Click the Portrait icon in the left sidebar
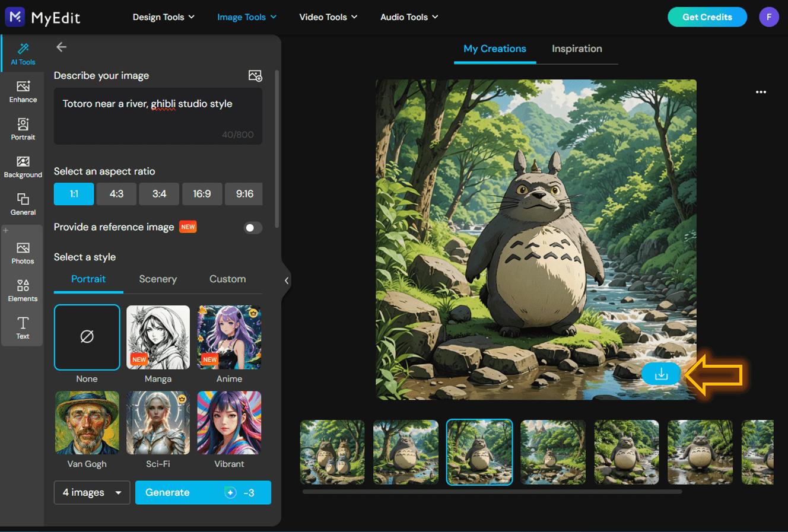The width and height of the screenshot is (788, 532). pyautogui.click(x=23, y=129)
